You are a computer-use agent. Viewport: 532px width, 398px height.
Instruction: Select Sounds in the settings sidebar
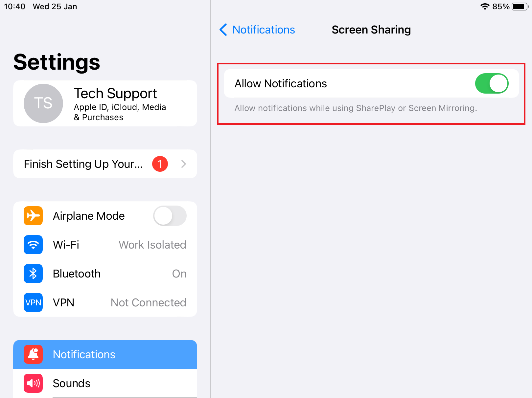pyautogui.click(x=105, y=383)
